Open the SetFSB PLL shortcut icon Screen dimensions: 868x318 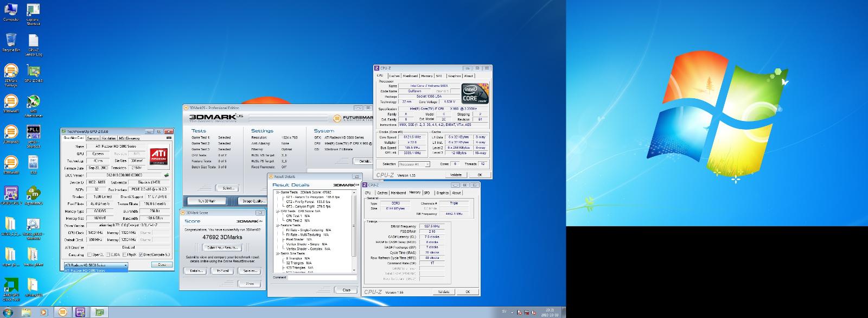pos(33,137)
